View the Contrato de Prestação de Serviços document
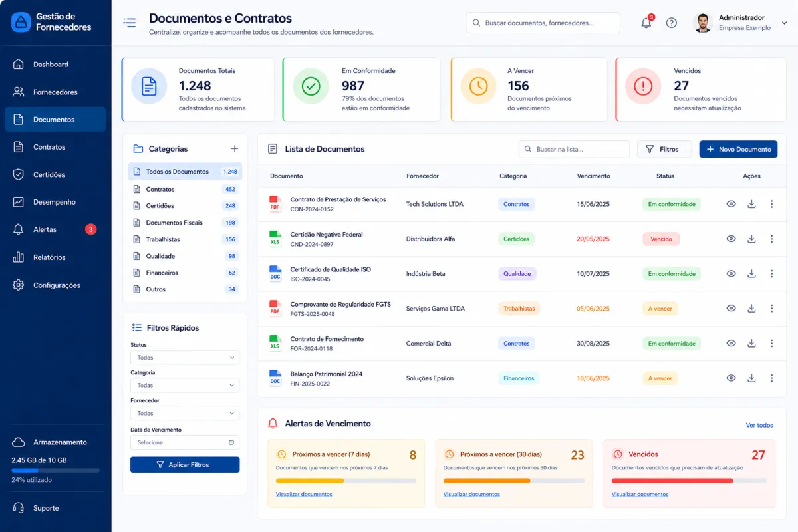This screenshot has width=798, height=532. [x=731, y=204]
